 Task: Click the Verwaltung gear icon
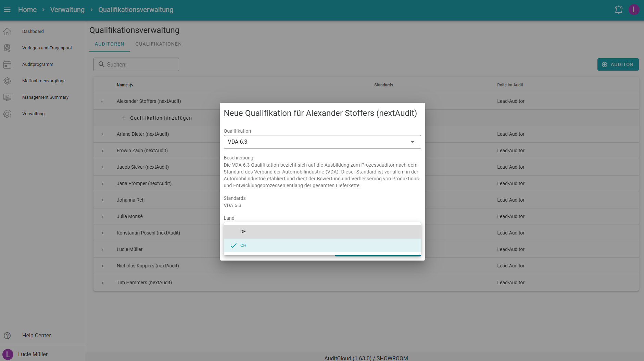pos(7,114)
